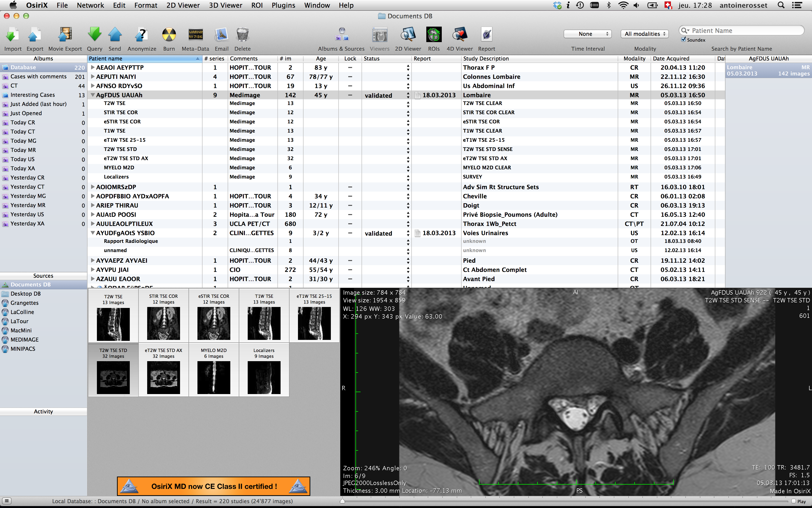Select the Interesting Cases album

coord(43,95)
